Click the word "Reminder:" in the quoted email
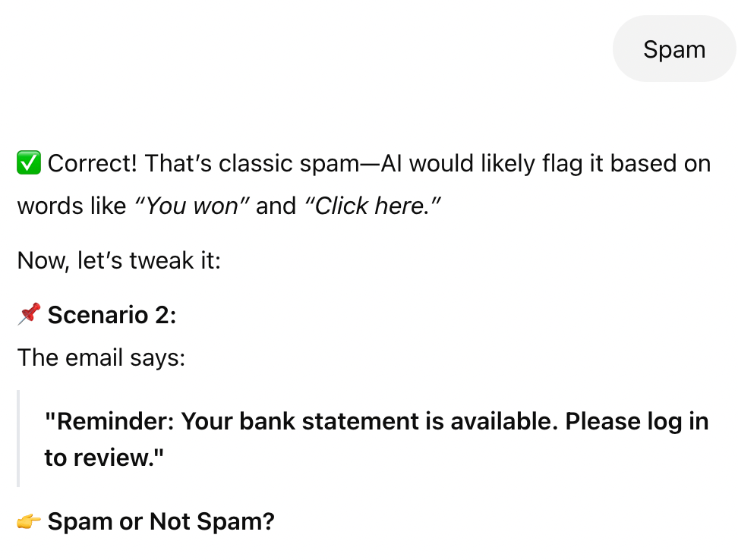738x560 pixels. click(109, 421)
